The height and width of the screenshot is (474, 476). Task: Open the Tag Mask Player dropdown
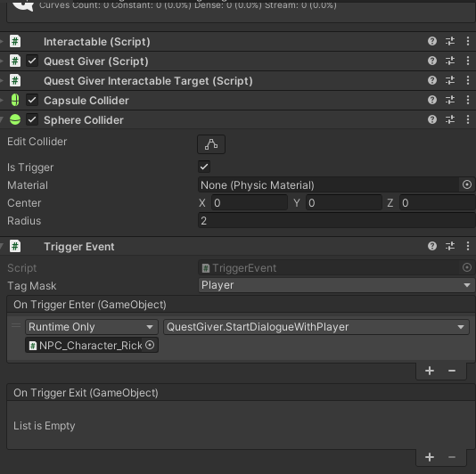pos(337,285)
